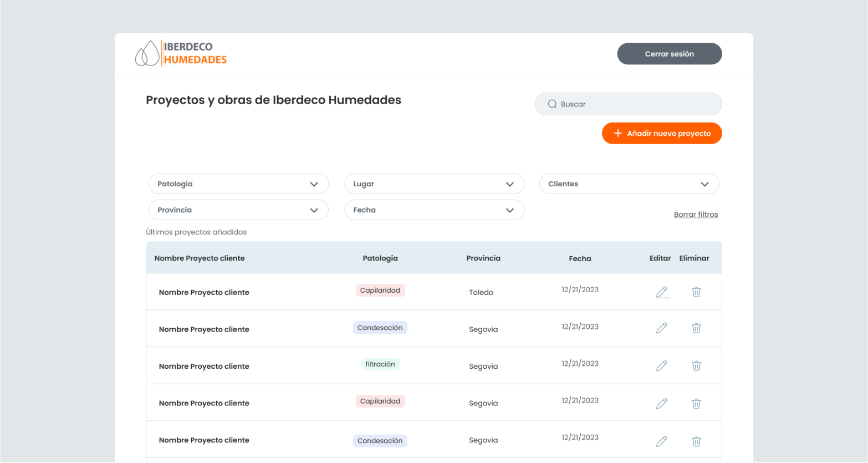Open the Clientes dropdown filter
868x463 pixels.
[x=629, y=184]
